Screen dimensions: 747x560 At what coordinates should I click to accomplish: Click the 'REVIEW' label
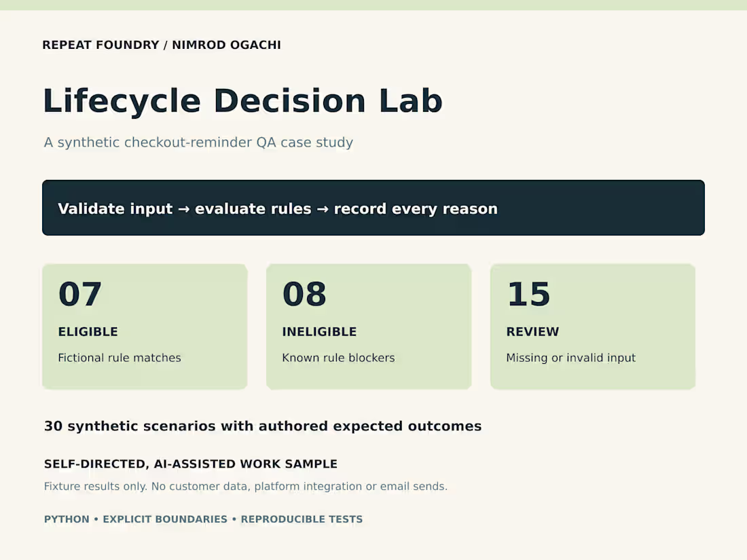pos(532,331)
